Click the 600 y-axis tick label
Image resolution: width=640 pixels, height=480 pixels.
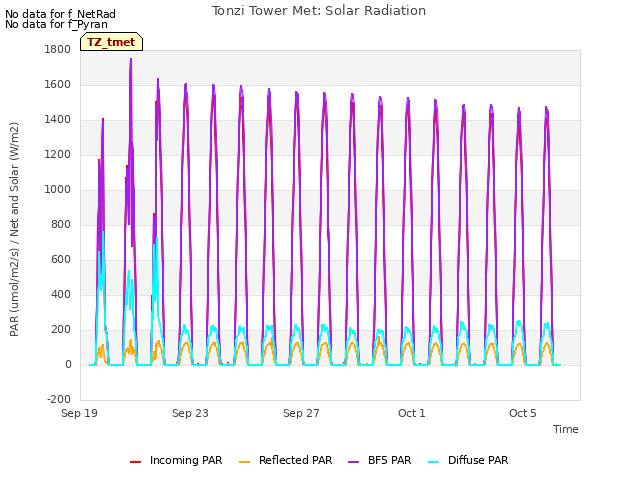[x=61, y=260]
